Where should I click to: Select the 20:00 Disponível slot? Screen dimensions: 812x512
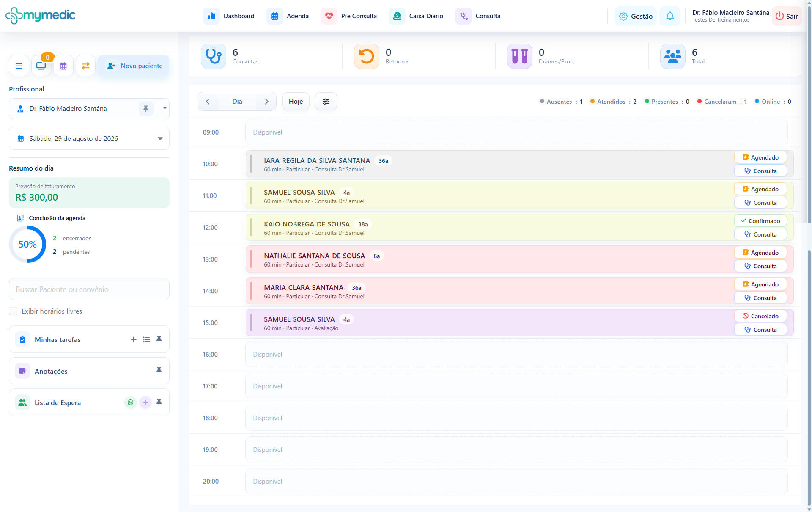click(516, 482)
